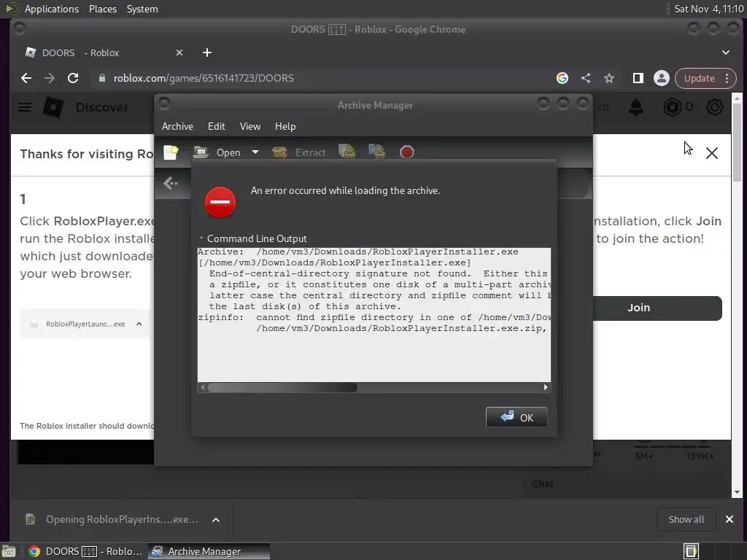Click the Add folder toolbar icon
Screen dimensions: 747x560
coord(377,152)
